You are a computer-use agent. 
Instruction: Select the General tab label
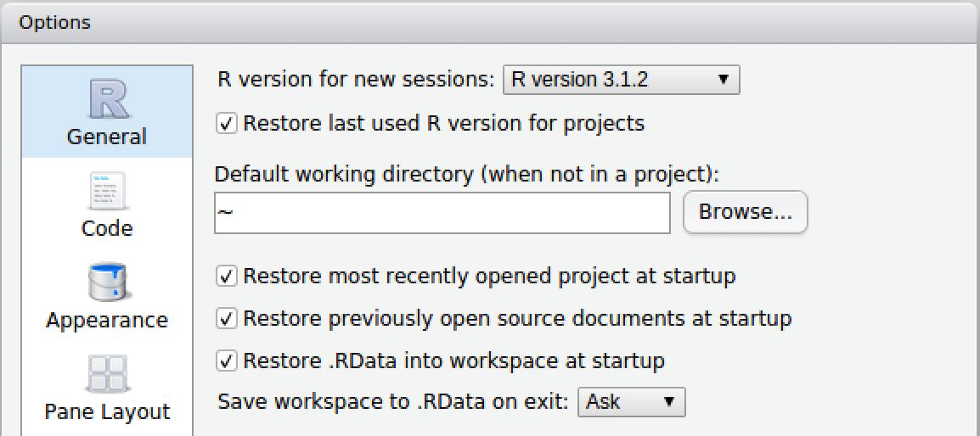pos(107,137)
